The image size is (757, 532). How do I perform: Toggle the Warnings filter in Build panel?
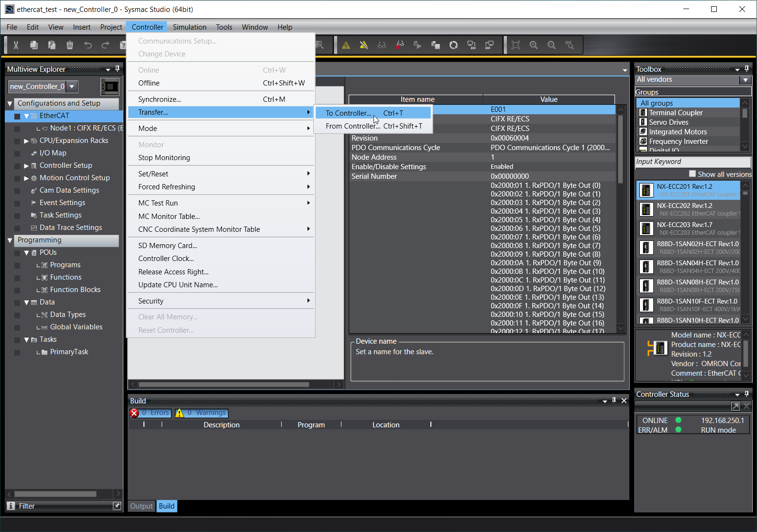point(201,413)
